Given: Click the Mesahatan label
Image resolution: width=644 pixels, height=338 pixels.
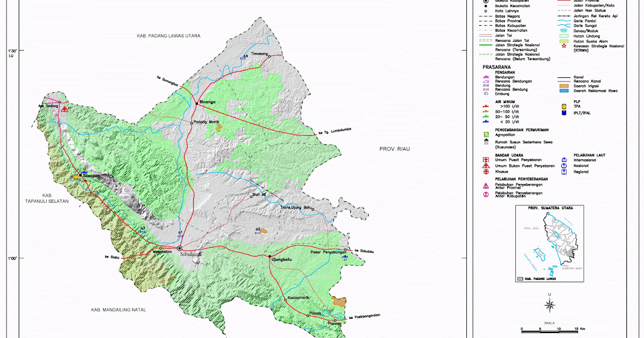Looking at the screenshot, I should pos(162,252).
